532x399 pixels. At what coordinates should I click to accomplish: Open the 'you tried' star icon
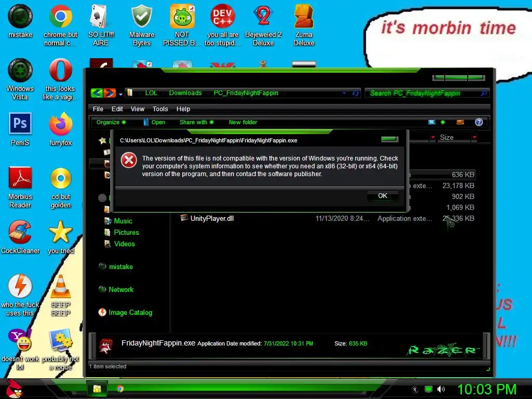click(x=60, y=236)
